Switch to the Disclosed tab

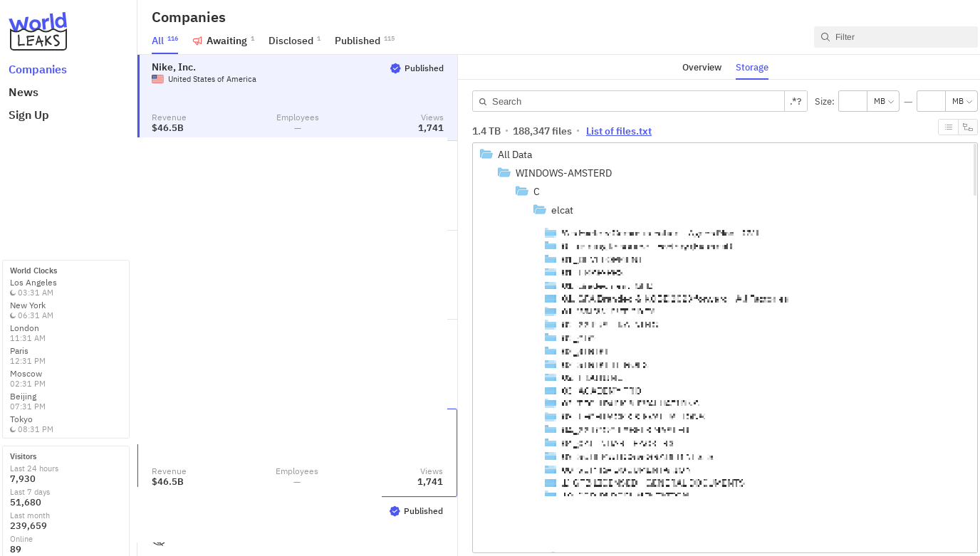click(x=294, y=41)
